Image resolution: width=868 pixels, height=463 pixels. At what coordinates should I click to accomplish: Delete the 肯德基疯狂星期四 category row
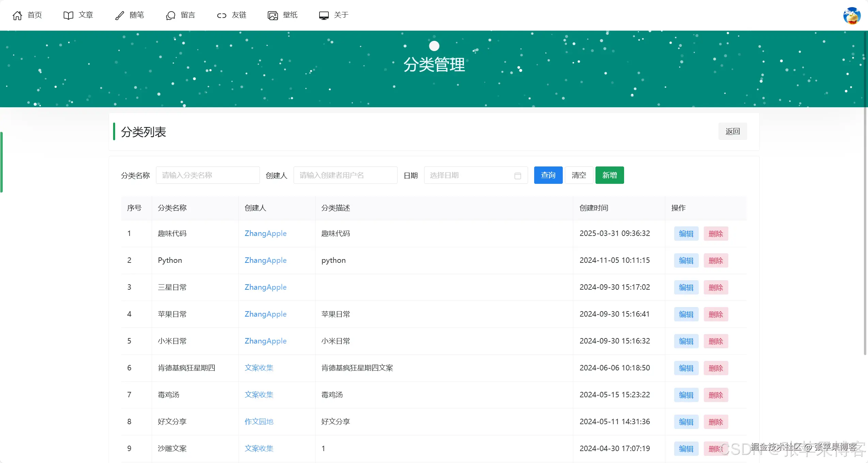pyautogui.click(x=716, y=368)
